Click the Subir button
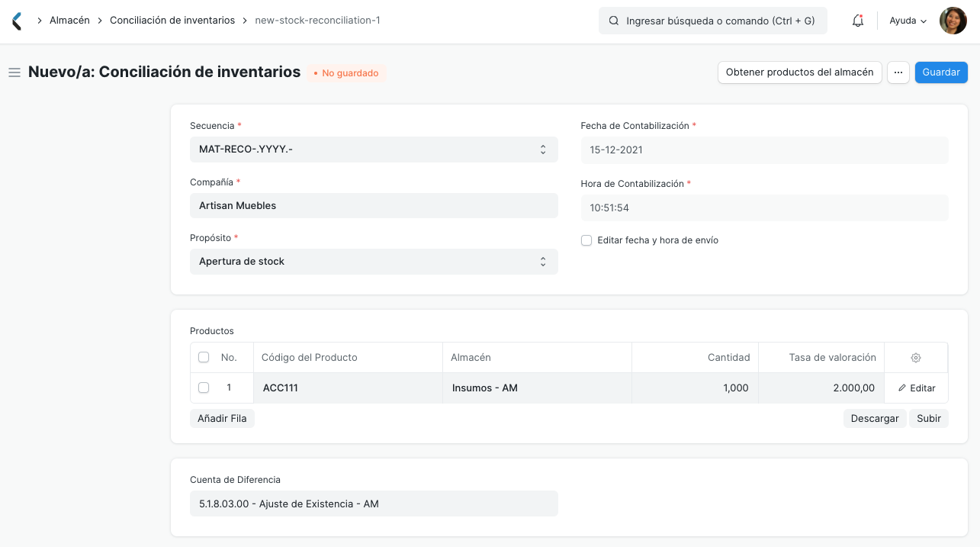 tap(929, 419)
